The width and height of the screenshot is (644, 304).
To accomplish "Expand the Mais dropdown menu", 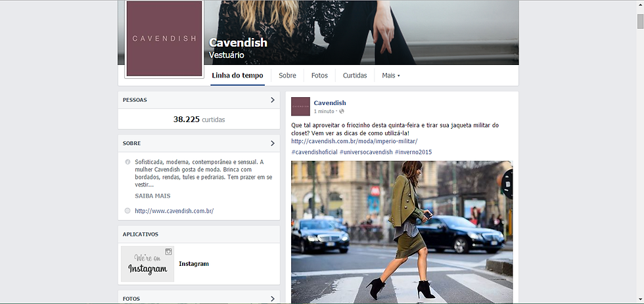I will tap(390, 76).
